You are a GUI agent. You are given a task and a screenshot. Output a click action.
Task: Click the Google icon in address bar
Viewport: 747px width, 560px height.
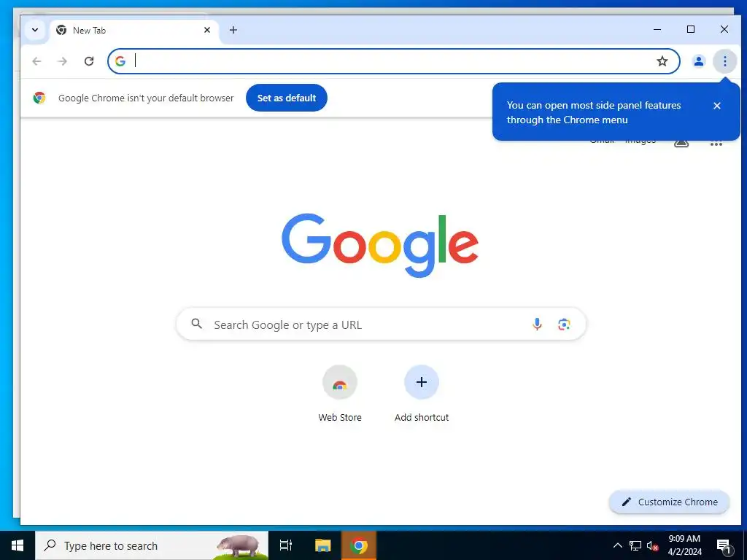click(120, 61)
